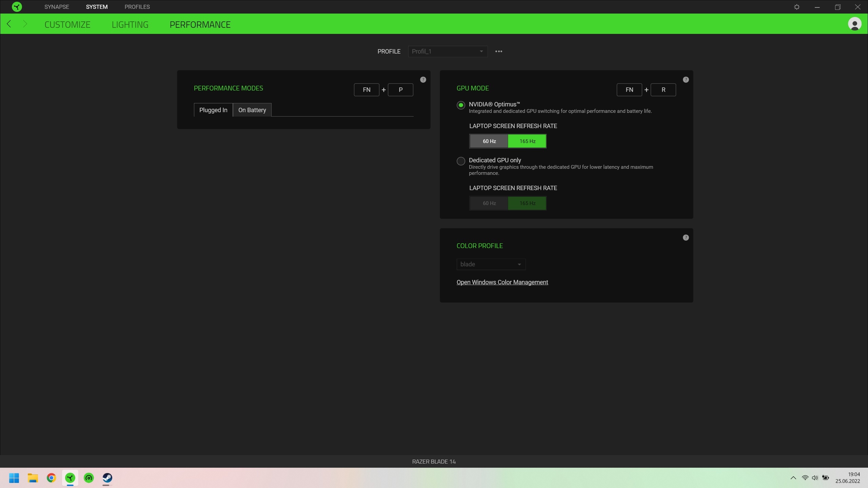Open File Explorer from taskbar
Viewport: 868px width, 488px height.
33,478
